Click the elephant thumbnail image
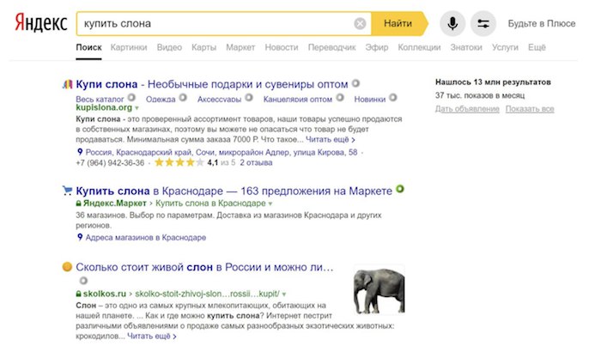Image resolution: width=601 pixels, height=364 pixels. point(379,290)
